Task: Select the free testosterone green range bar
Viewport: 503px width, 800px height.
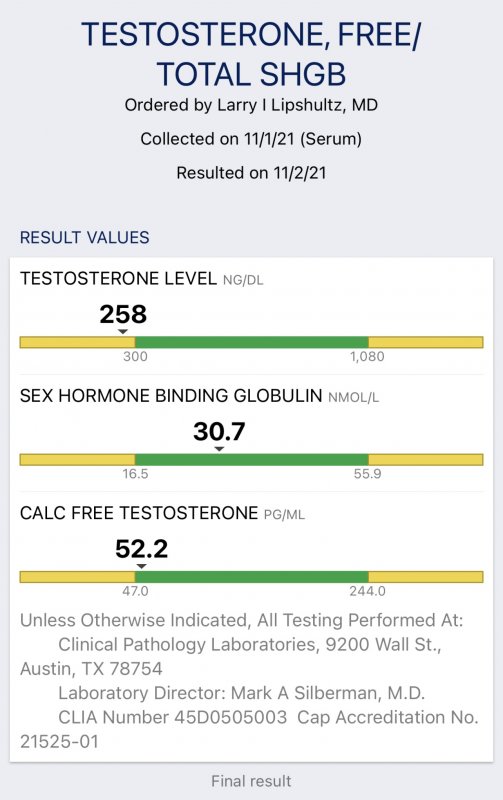Action: point(252,577)
